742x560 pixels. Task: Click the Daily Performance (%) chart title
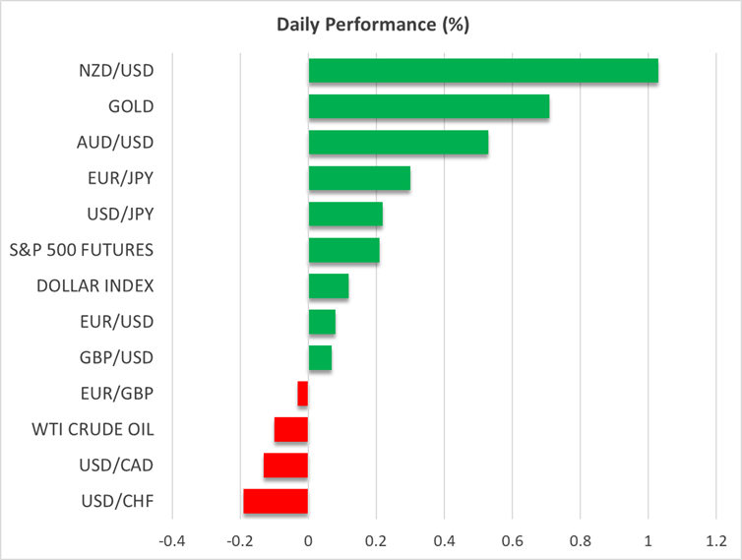coord(371,26)
